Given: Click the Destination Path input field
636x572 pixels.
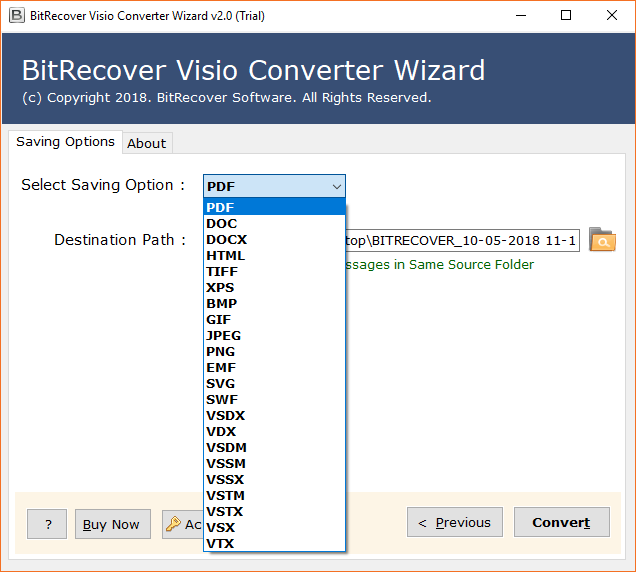Looking at the screenshot, I should (x=462, y=241).
